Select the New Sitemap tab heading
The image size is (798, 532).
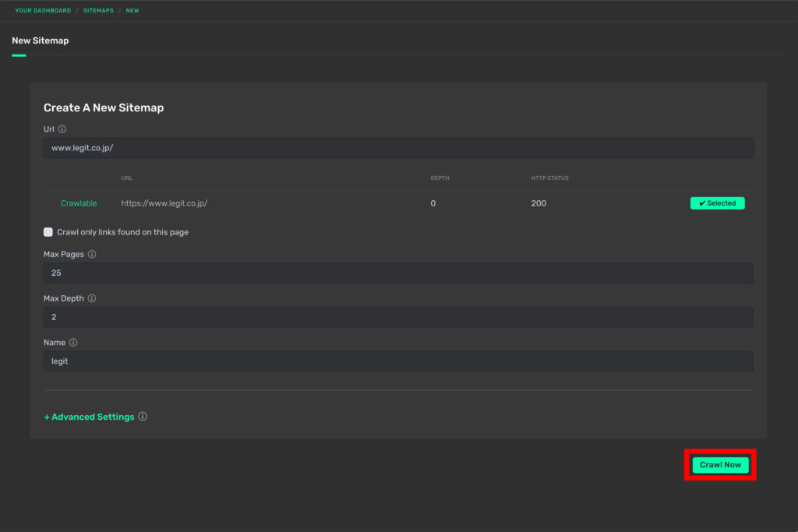point(41,41)
